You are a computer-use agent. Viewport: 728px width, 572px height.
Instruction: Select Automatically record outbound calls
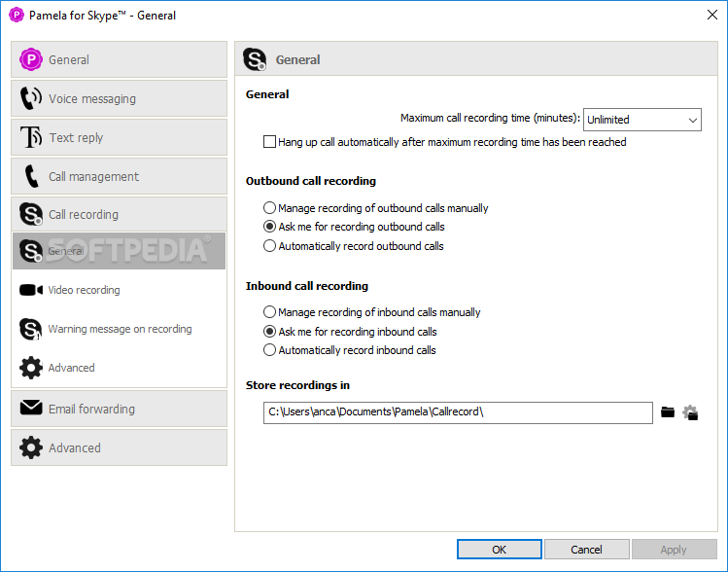point(269,246)
